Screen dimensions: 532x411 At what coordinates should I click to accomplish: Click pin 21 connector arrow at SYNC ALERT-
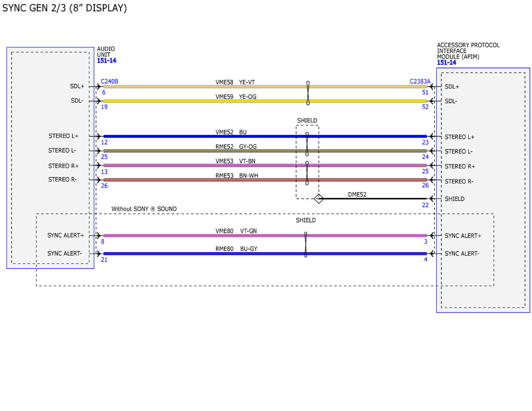coord(98,254)
